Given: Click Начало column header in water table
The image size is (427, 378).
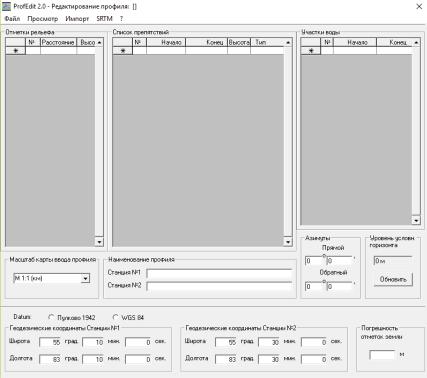Looking at the screenshot, I should (355, 42).
